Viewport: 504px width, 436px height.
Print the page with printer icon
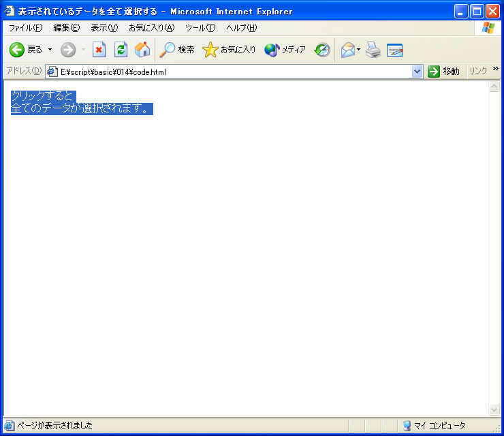(373, 50)
